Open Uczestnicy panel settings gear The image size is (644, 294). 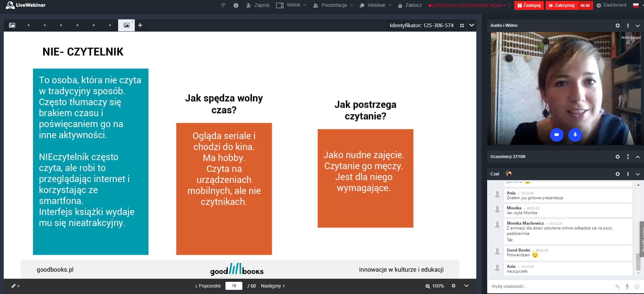(x=618, y=157)
